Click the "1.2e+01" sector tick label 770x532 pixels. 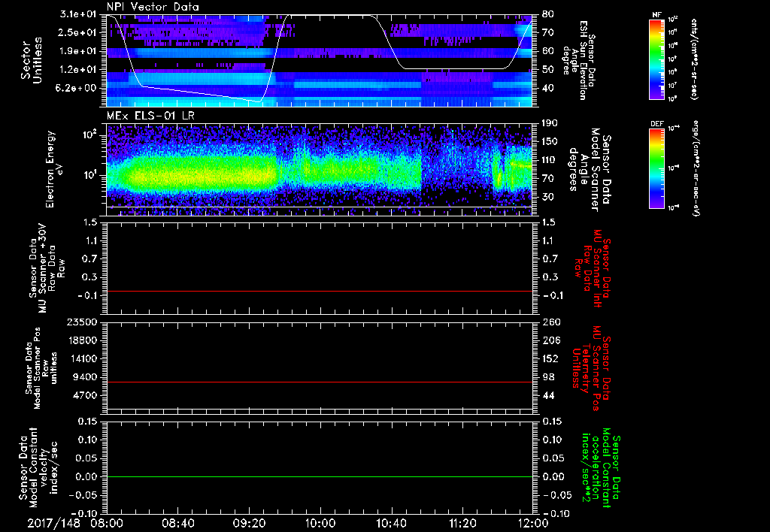coord(77,70)
